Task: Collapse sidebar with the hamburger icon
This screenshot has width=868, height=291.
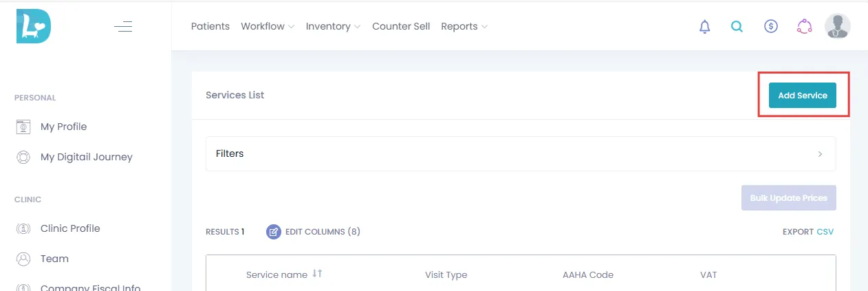Action: (x=123, y=27)
